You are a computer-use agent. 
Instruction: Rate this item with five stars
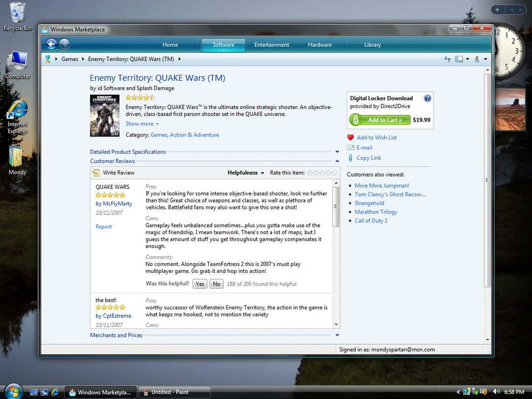click(x=334, y=173)
